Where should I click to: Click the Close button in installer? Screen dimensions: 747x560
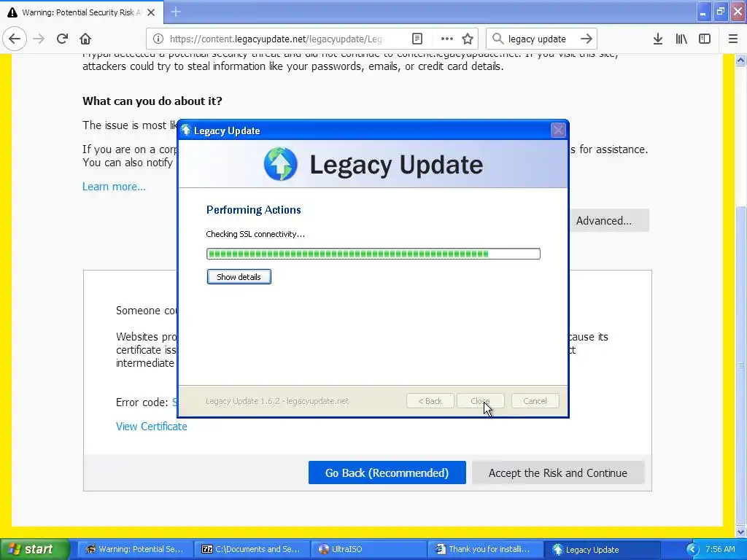coord(480,401)
